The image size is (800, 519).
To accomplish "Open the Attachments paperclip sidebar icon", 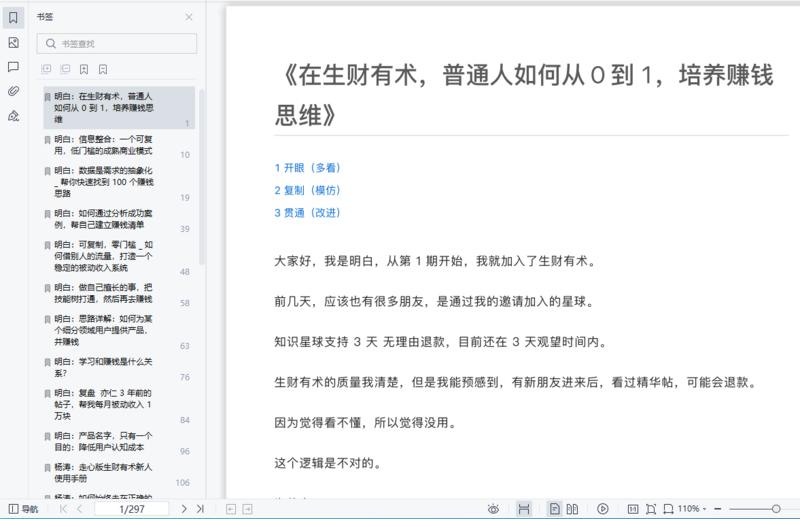I will tap(13, 91).
